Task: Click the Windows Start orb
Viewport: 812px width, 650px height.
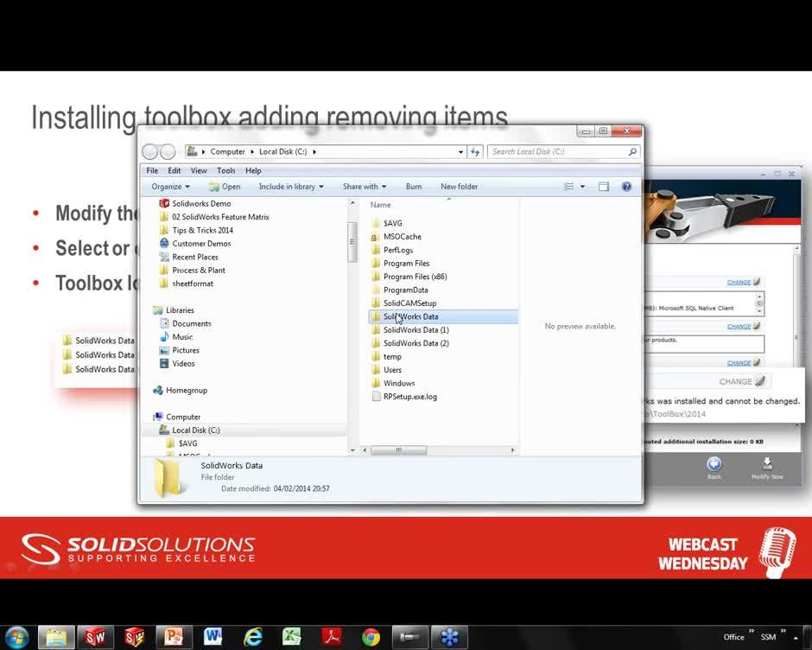Action: (x=17, y=637)
